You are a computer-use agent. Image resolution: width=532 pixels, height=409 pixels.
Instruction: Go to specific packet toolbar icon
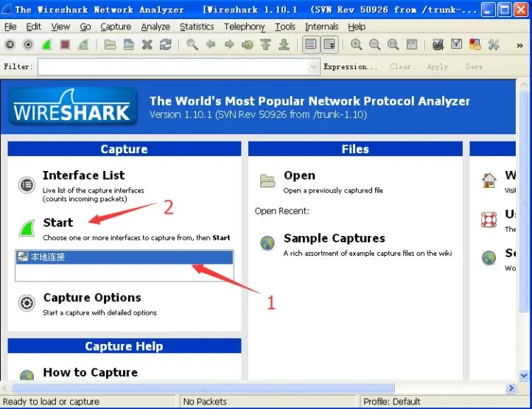(248, 44)
